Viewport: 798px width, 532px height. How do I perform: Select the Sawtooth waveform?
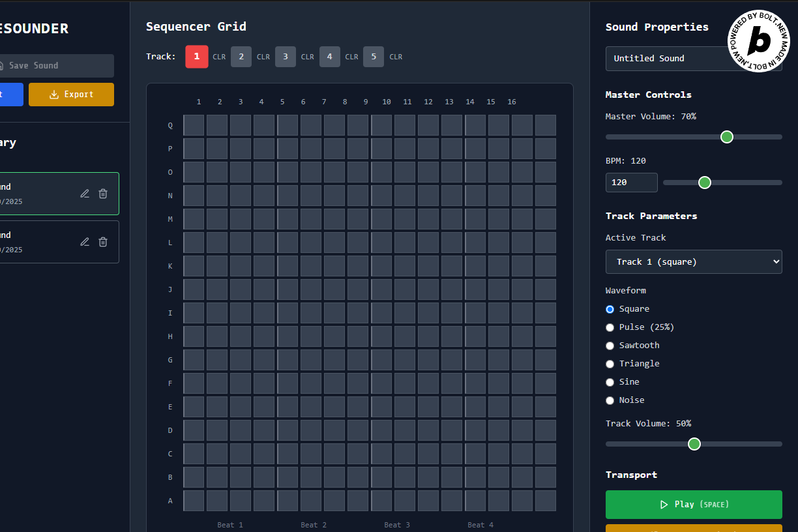[632, 346]
